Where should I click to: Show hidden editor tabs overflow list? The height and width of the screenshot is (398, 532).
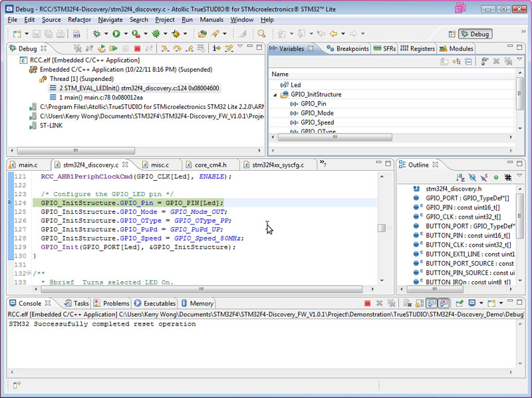click(323, 164)
